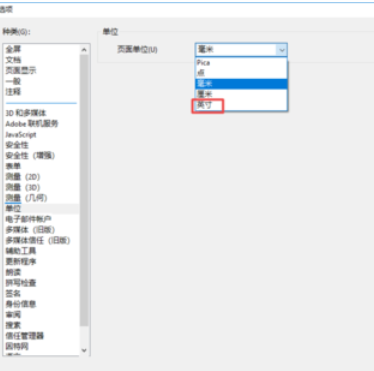Select JavaScript category

coord(21,134)
